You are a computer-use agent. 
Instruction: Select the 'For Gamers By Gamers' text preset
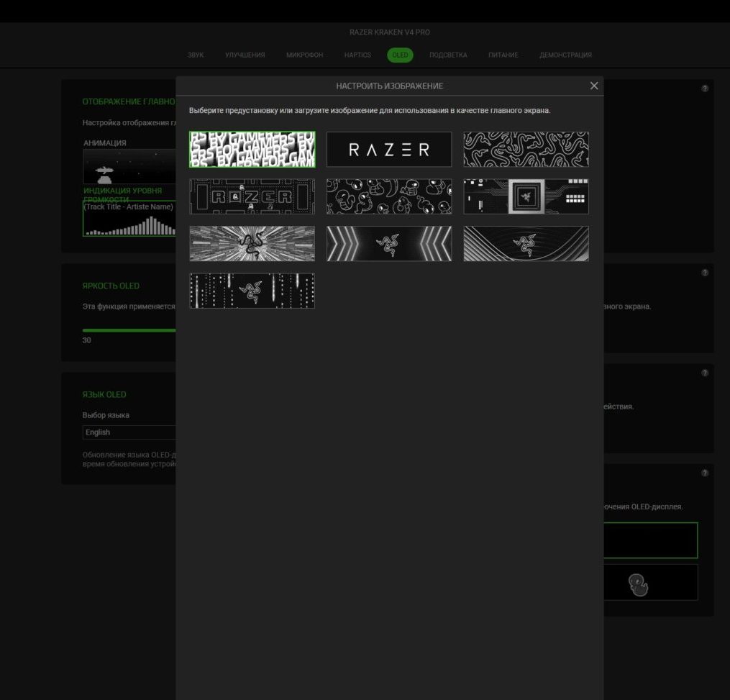[252, 150]
